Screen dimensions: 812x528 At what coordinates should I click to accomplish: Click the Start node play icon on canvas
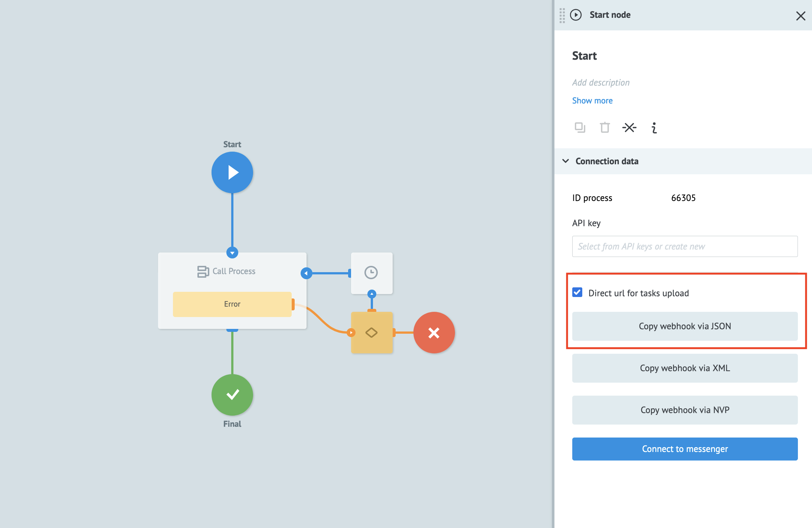232,172
